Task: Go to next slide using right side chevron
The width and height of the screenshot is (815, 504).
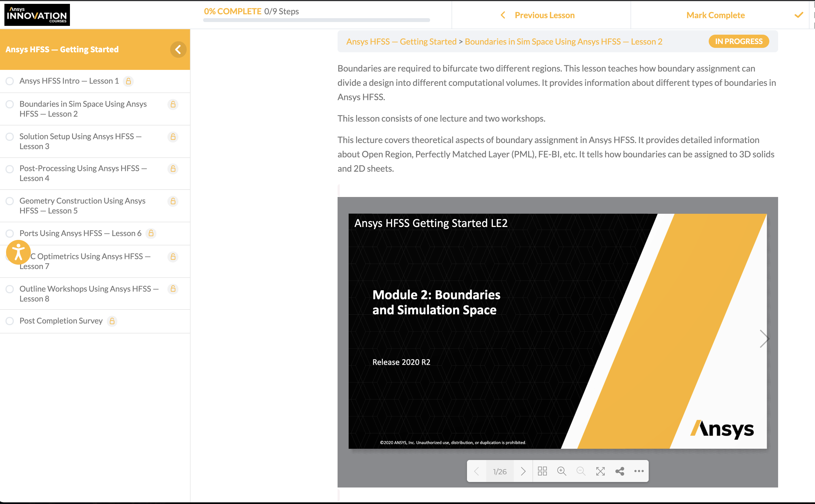Action: [764, 339]
